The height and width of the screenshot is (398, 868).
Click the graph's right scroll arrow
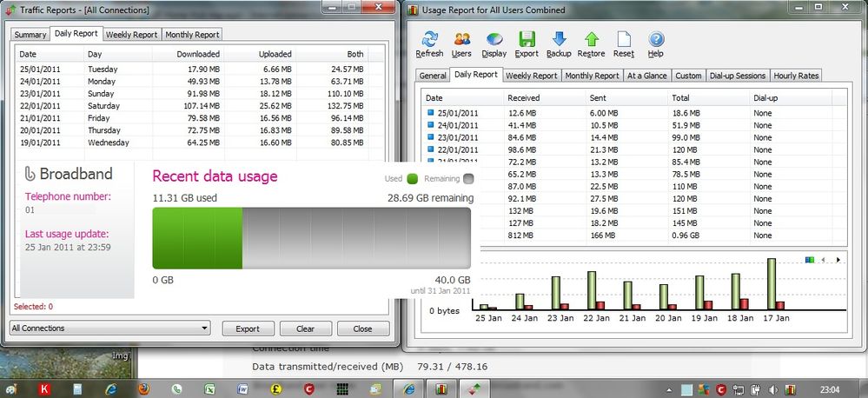point(838,259)
